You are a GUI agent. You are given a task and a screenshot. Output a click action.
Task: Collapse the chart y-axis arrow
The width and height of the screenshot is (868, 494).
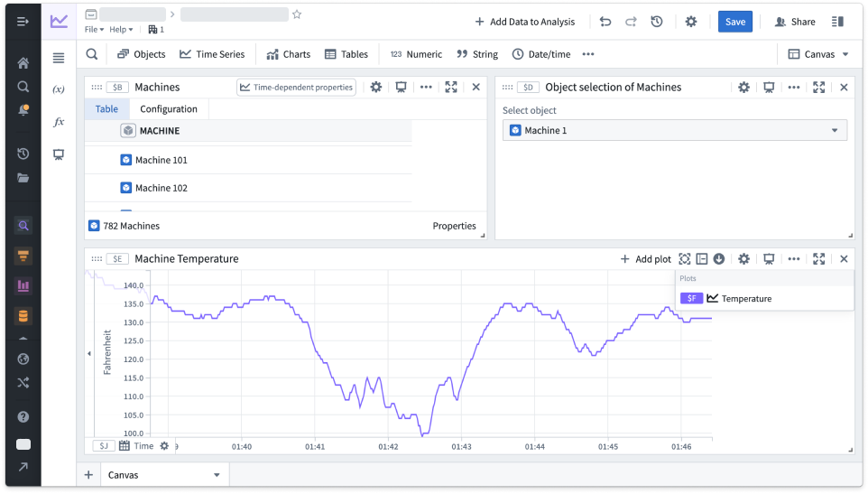[x=89, y=353]
